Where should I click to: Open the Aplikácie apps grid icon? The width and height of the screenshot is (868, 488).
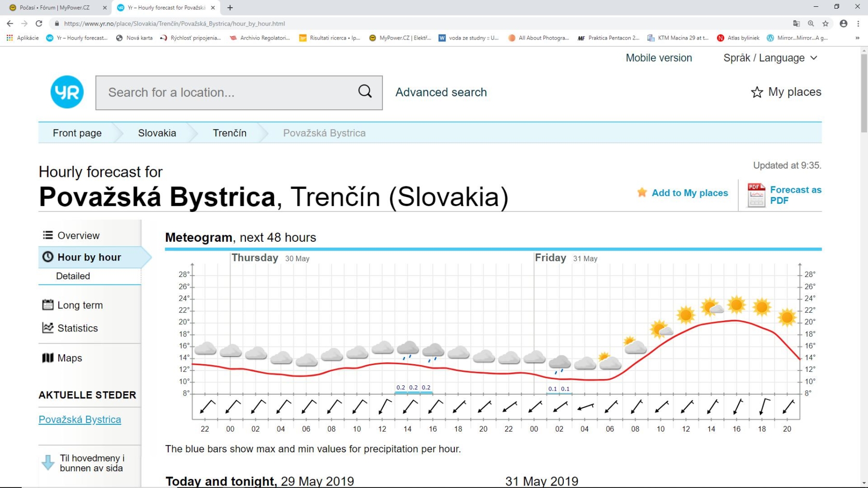pyautogui.click(x=10, y=38)
